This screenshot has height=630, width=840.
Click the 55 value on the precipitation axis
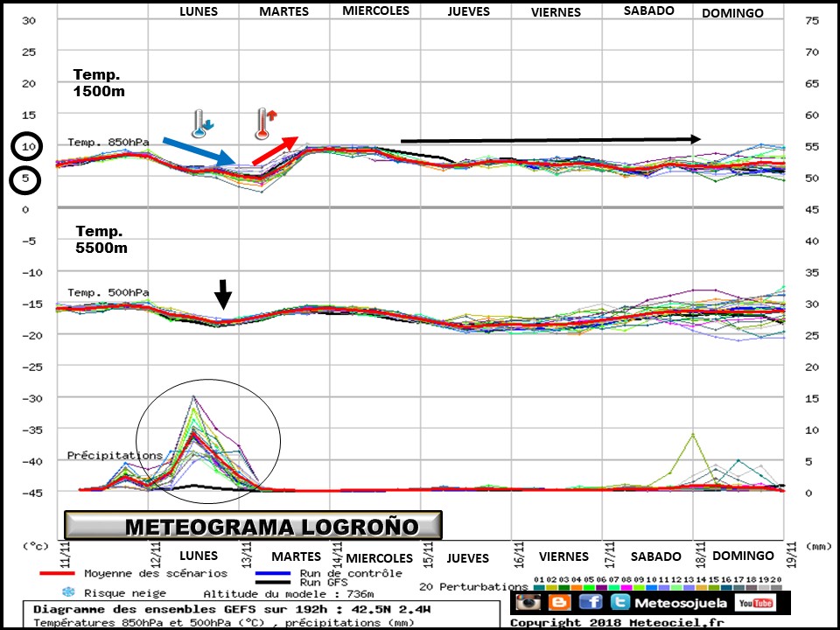click(812, 146)
